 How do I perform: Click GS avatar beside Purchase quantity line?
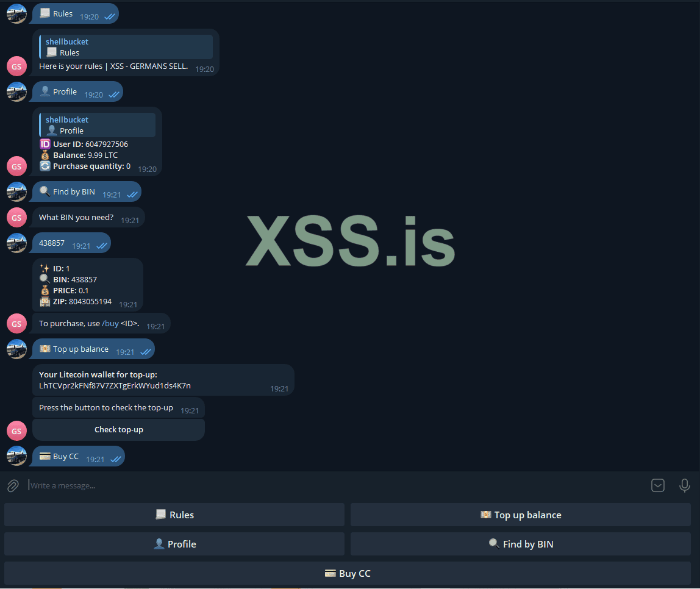pos(16,166)
